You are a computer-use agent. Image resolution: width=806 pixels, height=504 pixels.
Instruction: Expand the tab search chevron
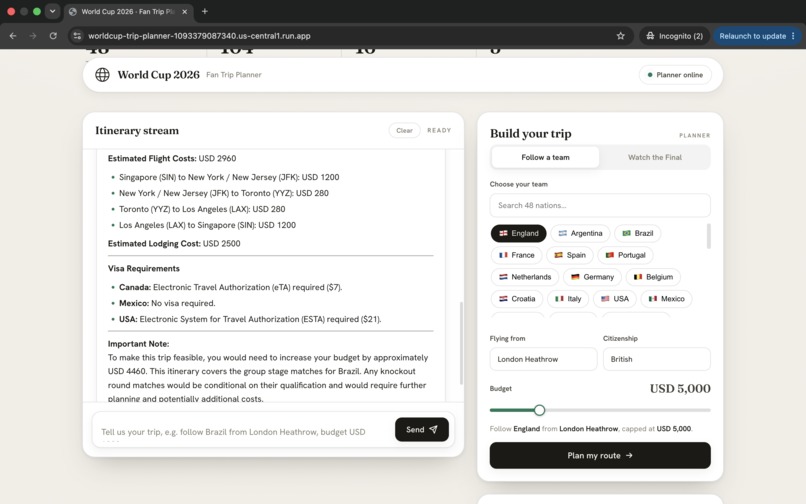(52, 11)
